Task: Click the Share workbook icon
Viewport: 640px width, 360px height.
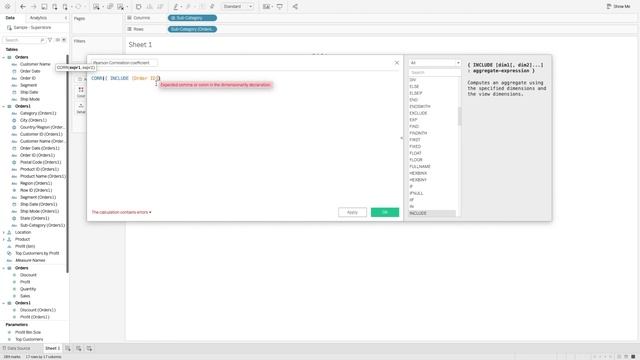Action: pyautogui.click(x=295, y=7)
